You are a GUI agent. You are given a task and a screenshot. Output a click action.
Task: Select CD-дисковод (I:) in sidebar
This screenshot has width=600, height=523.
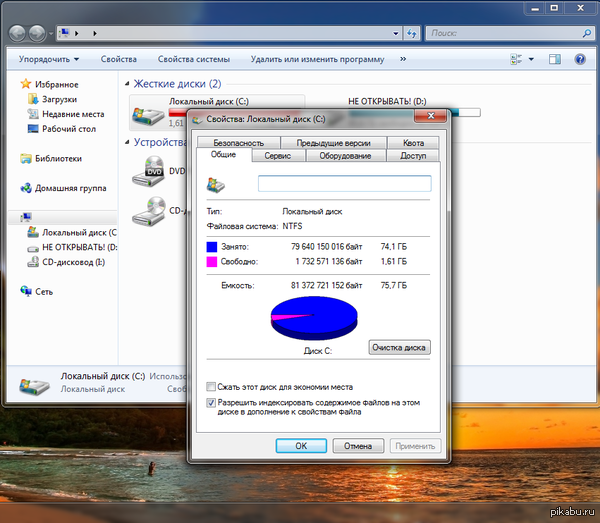(66, 262)
